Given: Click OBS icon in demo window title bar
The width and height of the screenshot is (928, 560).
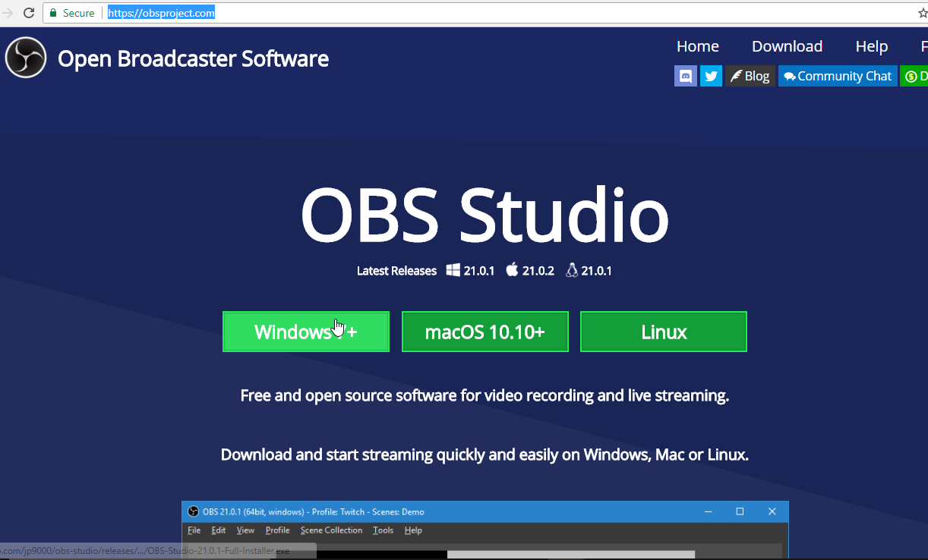Looking at the screenshot, I should [x=193, y=511].
